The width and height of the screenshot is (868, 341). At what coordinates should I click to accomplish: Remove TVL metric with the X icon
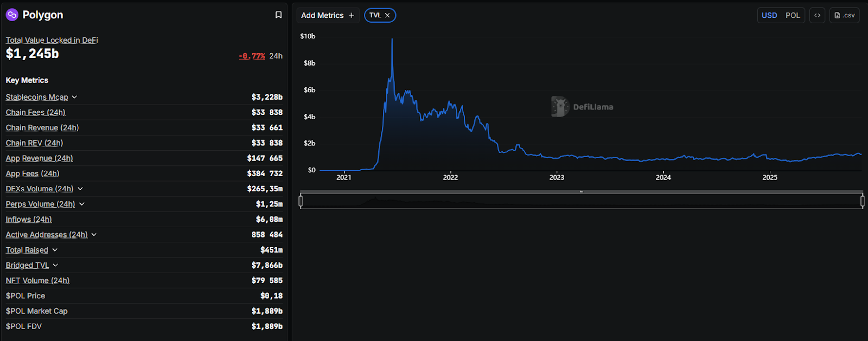pyautogui.click(x=387, y=15)
